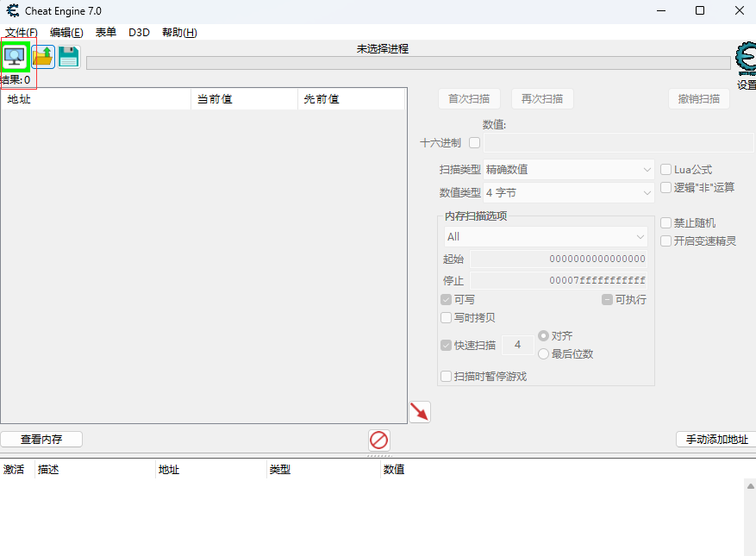Viewport: 756px width, 556px height.
Task: Click the 首次扫描 button
Action: click(x=469, y=99)
